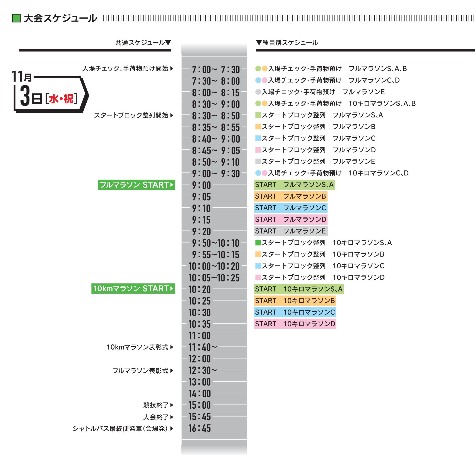Click pink square marker for フルマラソンD block lineup
Screen dimensions: 476x456
coord(258,150)
